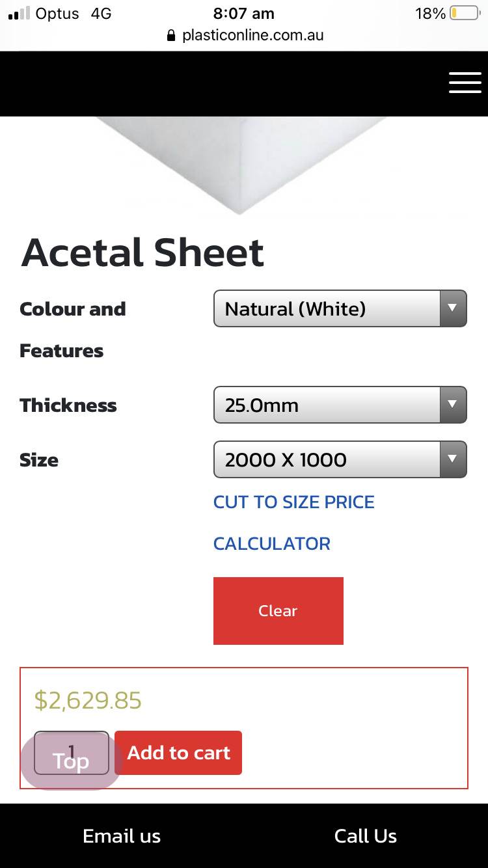The width and height of the screenshot is (488, 868).
Task: Open Cut To Size Price Calculator link
Action: point(293,522)
